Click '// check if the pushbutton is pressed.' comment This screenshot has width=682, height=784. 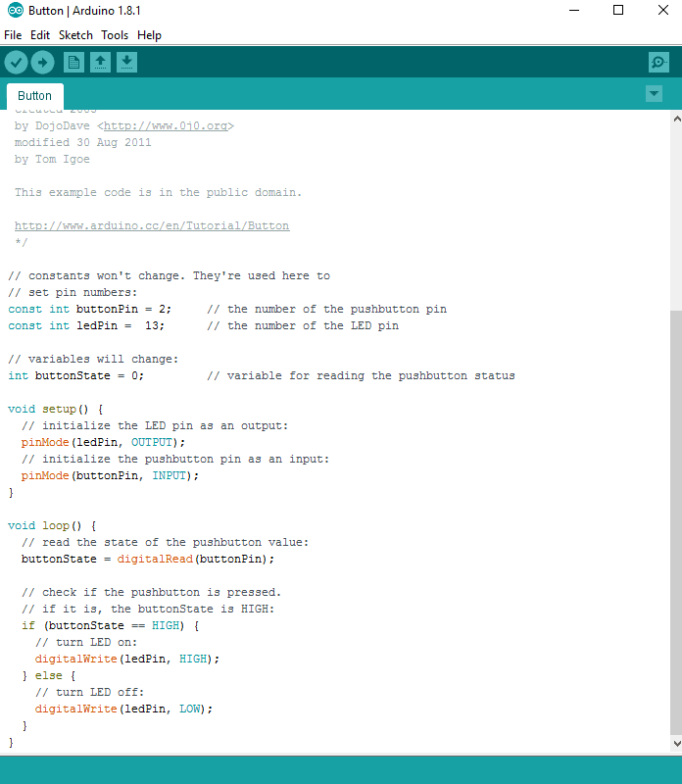click(x=151, y=592)
